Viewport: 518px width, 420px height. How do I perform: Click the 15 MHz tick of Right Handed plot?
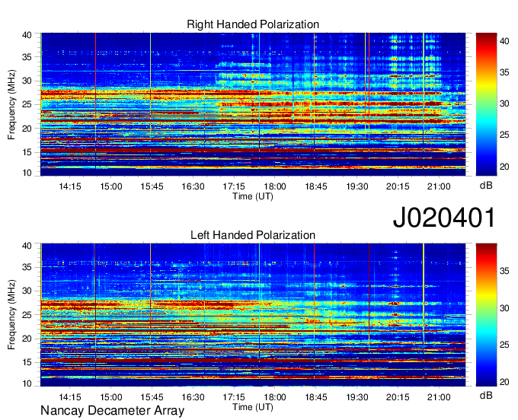(x=27, y=152)
